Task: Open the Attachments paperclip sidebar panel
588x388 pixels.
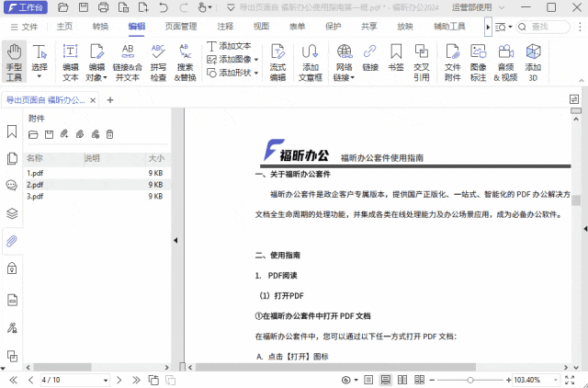Action: pos(12,241)
